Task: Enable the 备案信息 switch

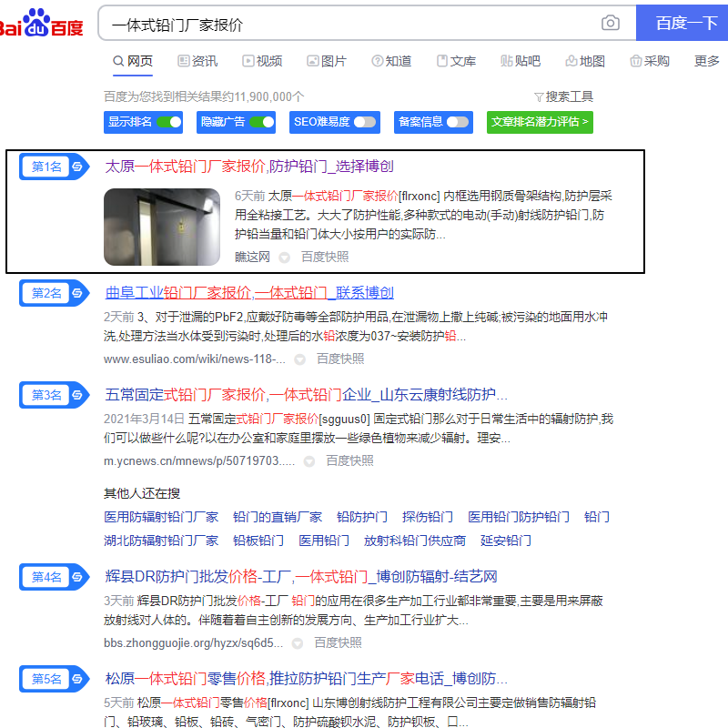Action: 458,122
